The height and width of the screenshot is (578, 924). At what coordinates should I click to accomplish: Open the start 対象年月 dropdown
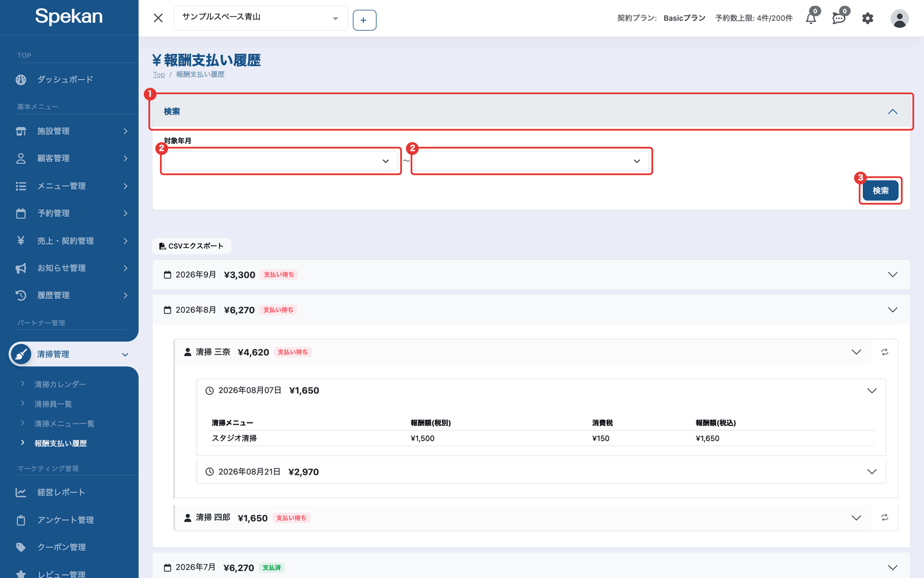281,161
